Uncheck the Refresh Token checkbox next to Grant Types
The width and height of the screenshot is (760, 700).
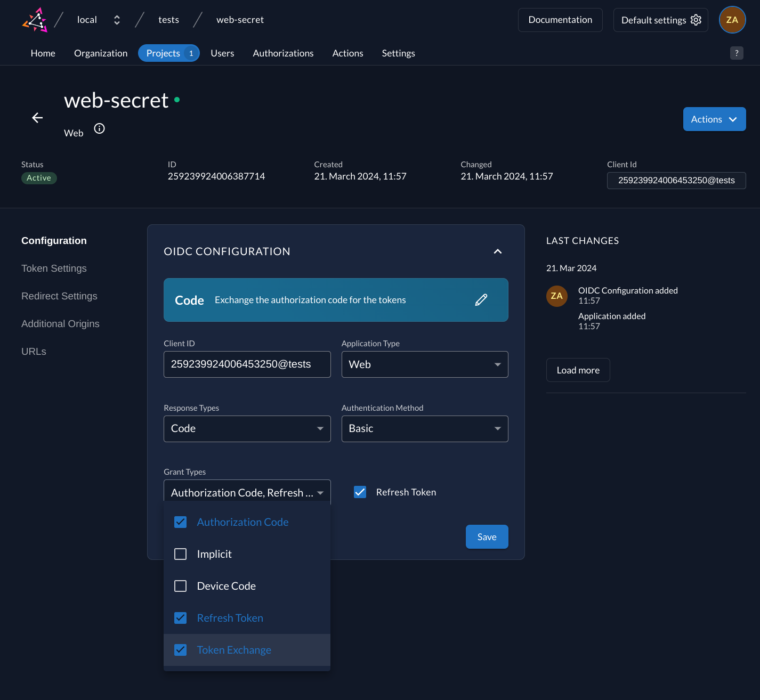click(x=360, y=492)
